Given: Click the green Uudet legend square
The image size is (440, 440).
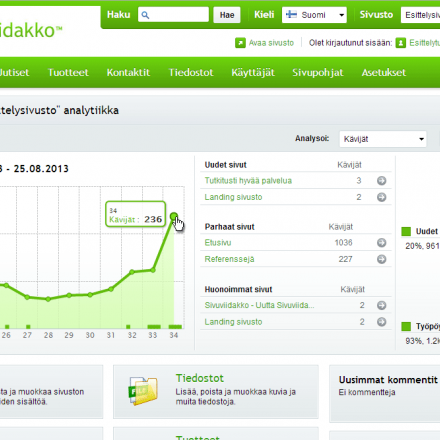Looking at the screenshot, I should pyautogui.click(x=406, y=231).
